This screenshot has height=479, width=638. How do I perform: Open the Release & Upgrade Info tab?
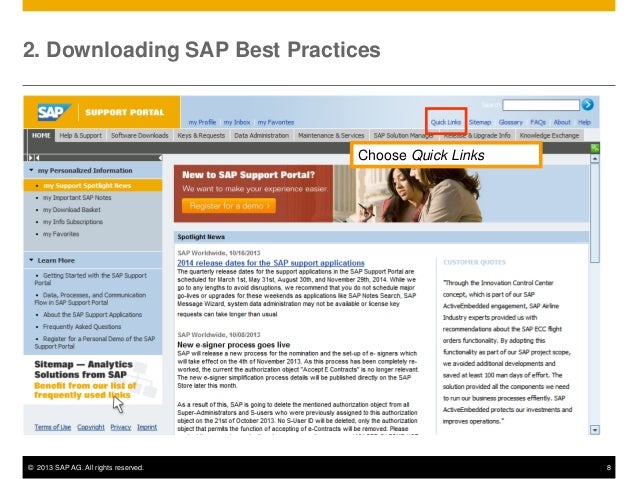(x=478, y=136)
